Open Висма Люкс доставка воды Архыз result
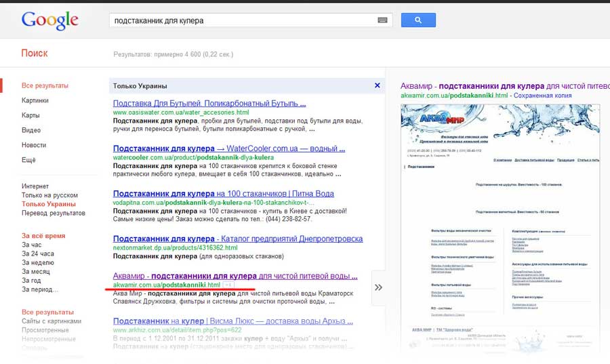The width and height of the screenshot is (610, 364). (233, 321)
